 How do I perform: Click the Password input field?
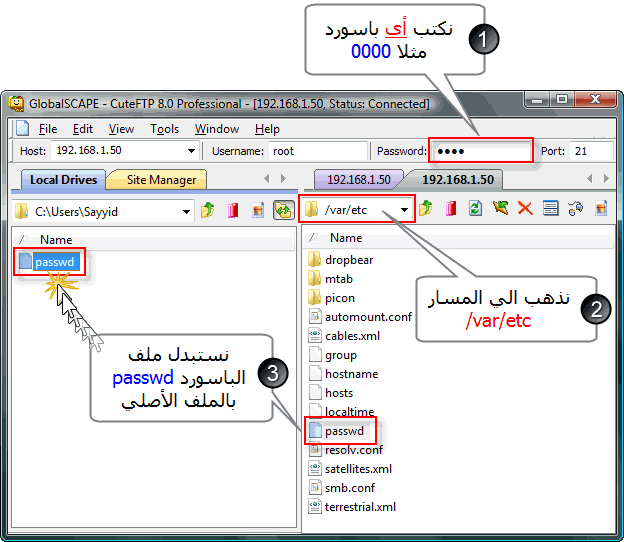(481, 151)
